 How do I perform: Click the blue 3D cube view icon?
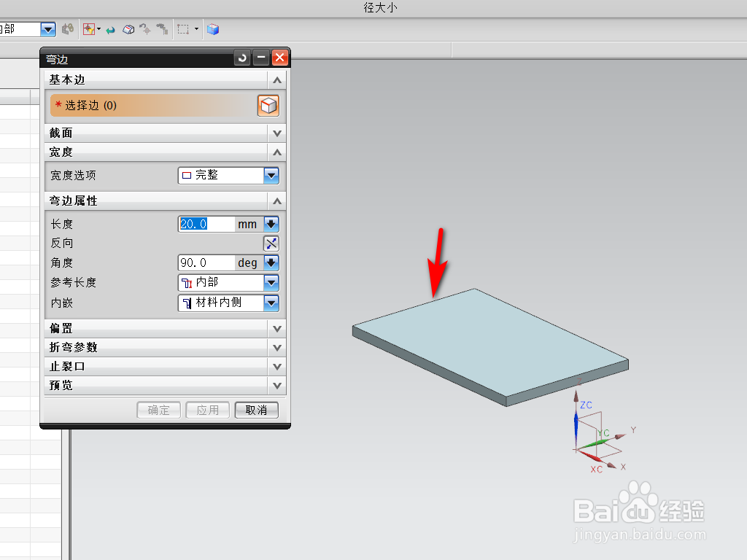[x=213, y=29]
